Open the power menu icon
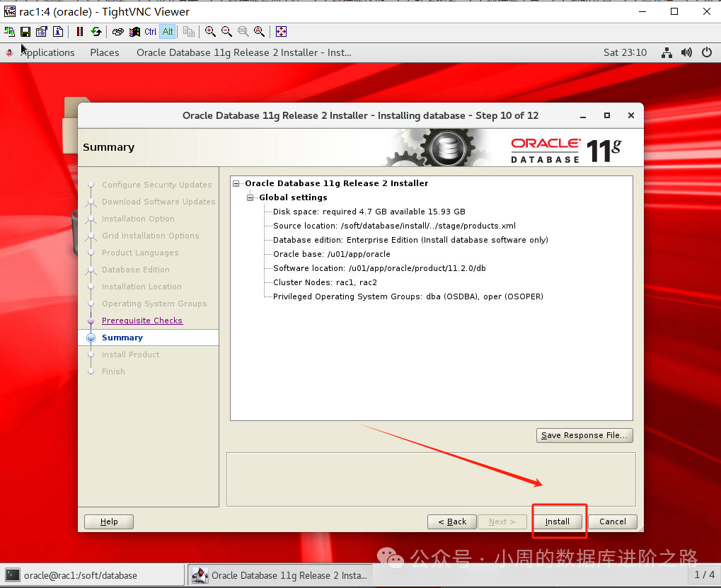721x588 pixels. point(707,52)
